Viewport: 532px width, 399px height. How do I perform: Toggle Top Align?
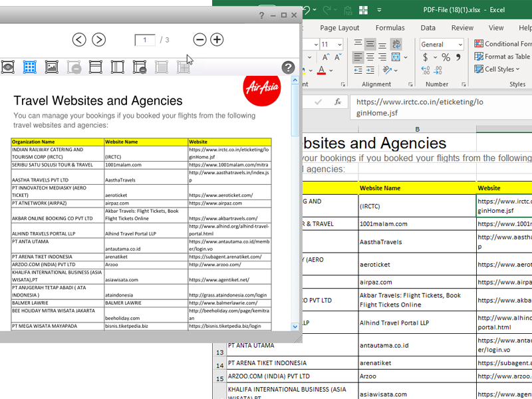point(358,43)
